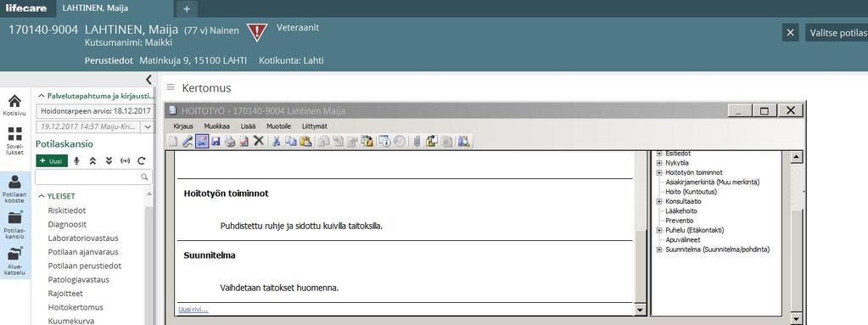Image resolution: width=868 pixels, height=325 pixels.
Task: Cut with the scissors icon
Action: pos(276,141)
